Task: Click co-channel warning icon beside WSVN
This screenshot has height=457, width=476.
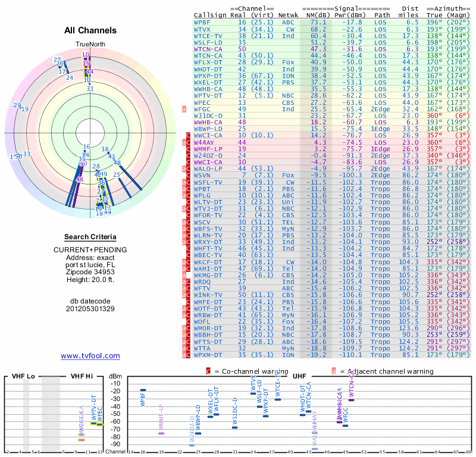Action: [x=189, y=176]
